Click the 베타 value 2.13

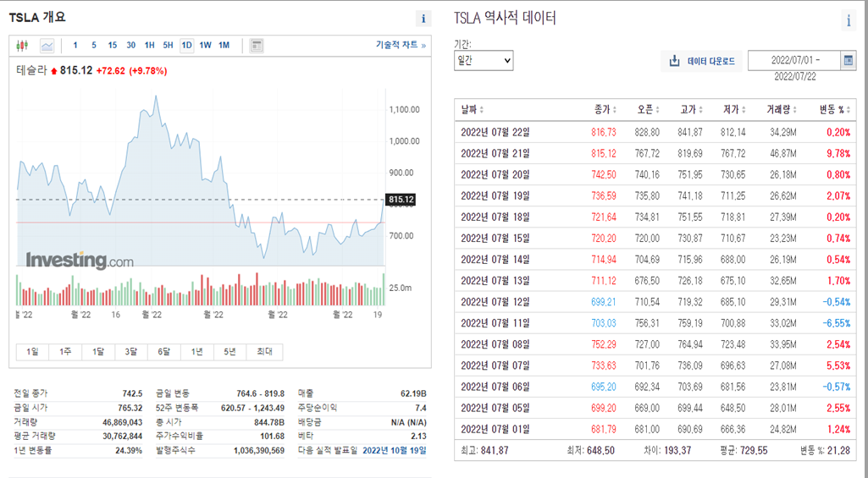coord(419,436)
